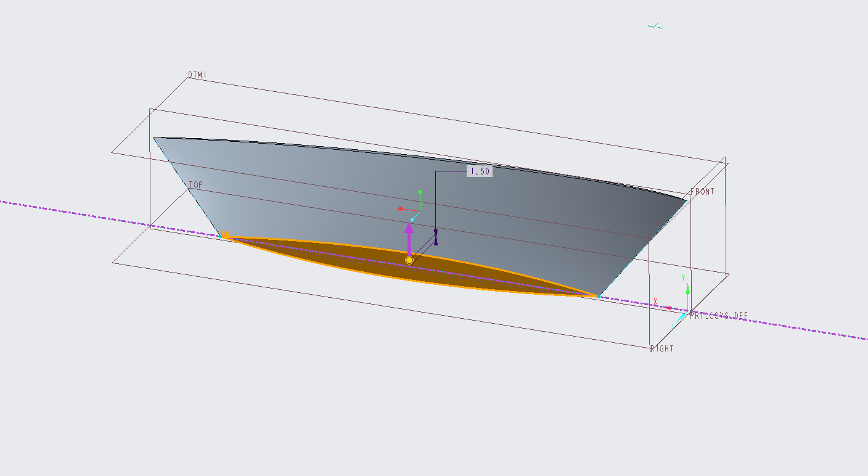
Task: Click the small cyan marker in upper right
Action: 655,27
